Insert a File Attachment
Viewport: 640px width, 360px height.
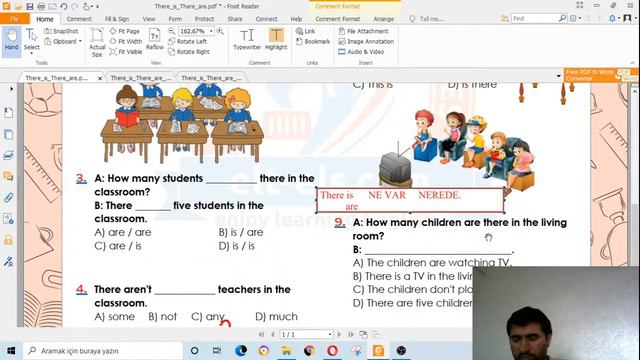point(363,31)
